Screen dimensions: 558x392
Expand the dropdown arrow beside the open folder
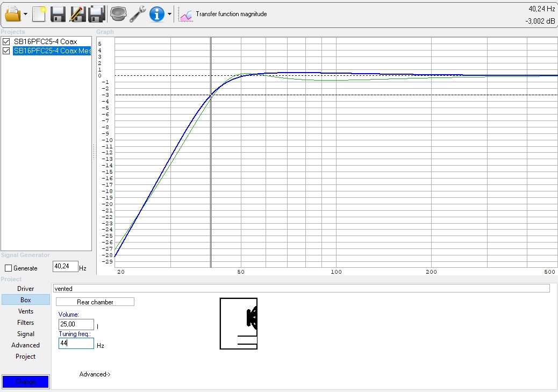point(26,15)
